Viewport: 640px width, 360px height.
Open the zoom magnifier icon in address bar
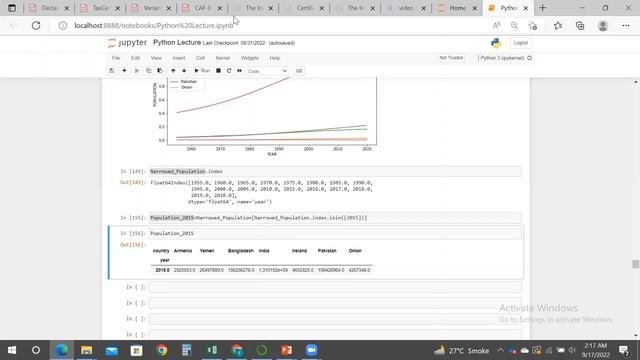pos(514,26)
